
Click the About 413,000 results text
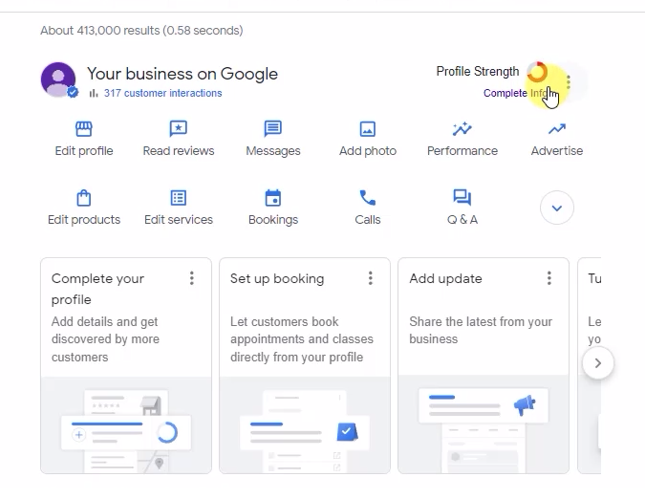click(x=142, y=30)
